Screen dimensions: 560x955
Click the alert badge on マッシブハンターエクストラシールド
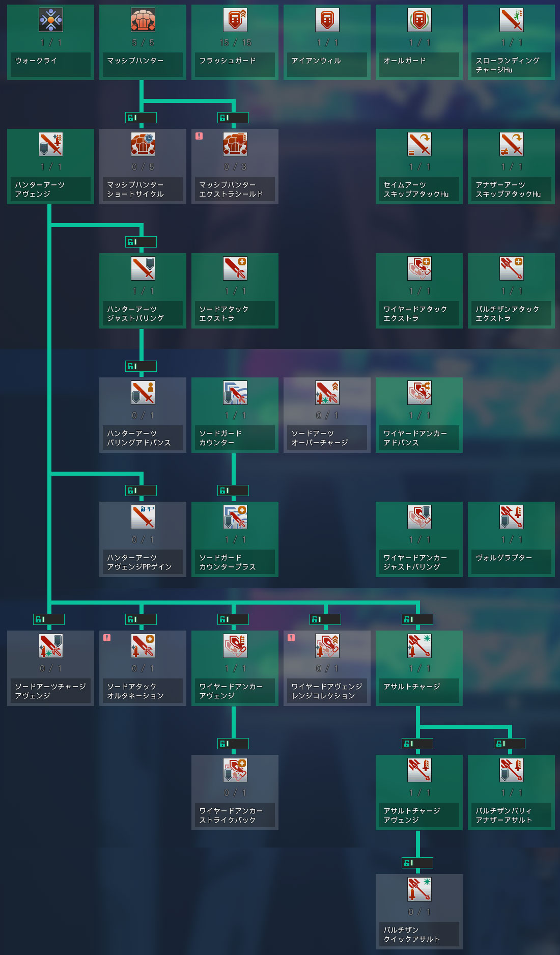coord(199,136)
